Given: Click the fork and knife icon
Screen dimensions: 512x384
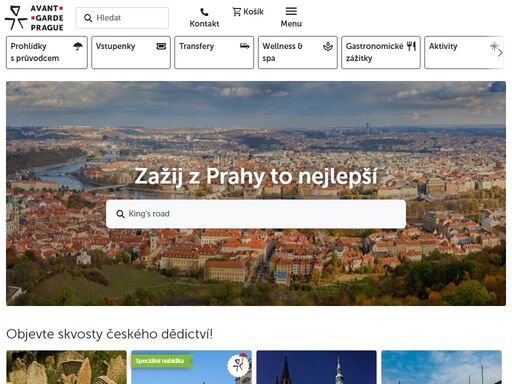Looking at the screenshot, I should [412, 46].
